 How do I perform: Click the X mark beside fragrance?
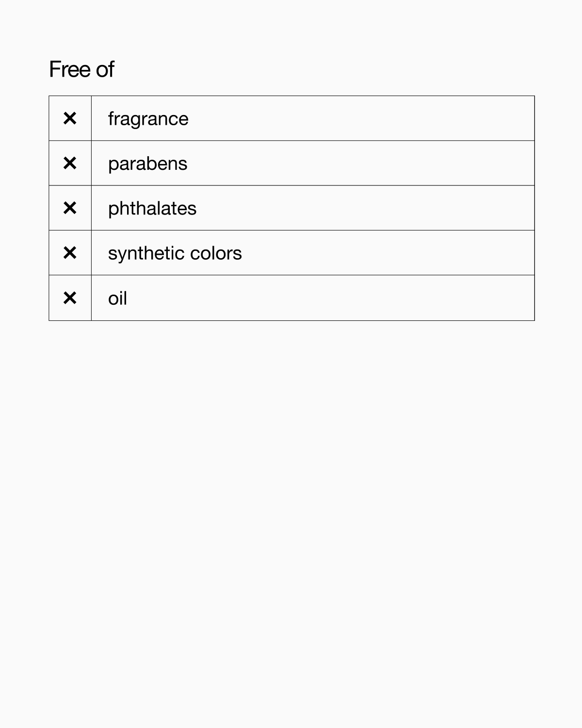tap(70, 118)
